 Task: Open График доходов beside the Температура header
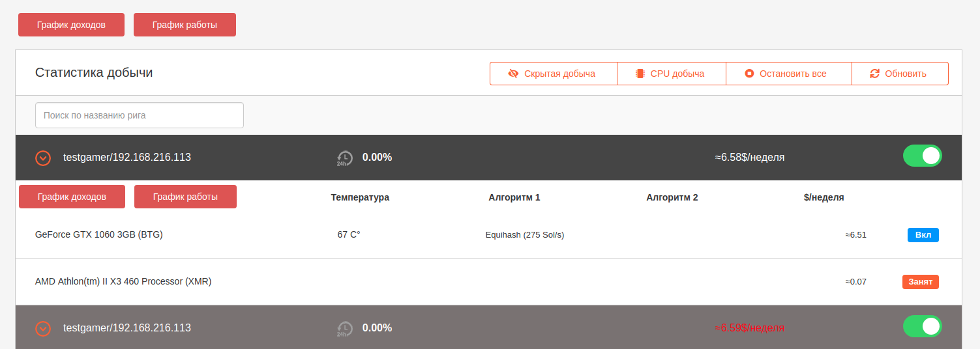[72, 197]
